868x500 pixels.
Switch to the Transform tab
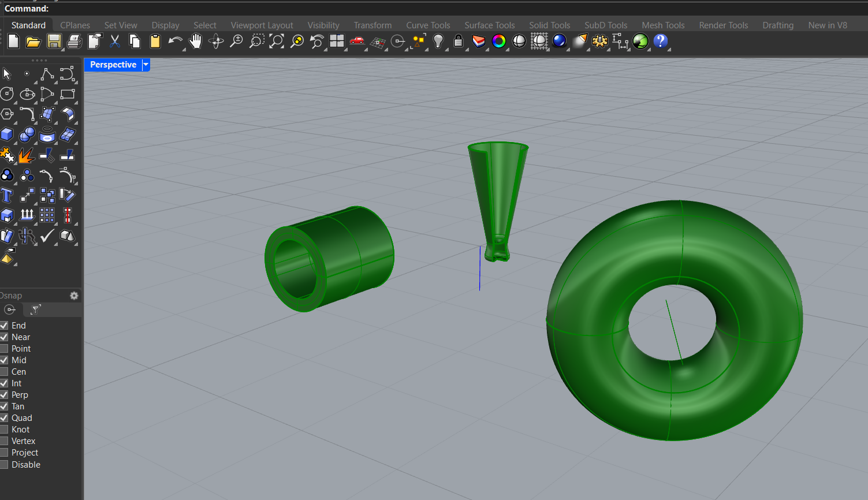point(372,25)
